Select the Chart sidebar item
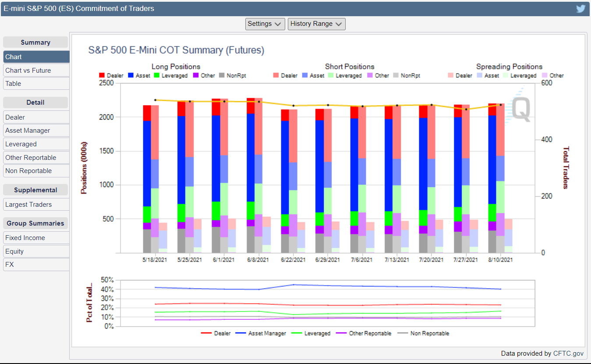This screenshot has height=364, width=591. point(36,57)
